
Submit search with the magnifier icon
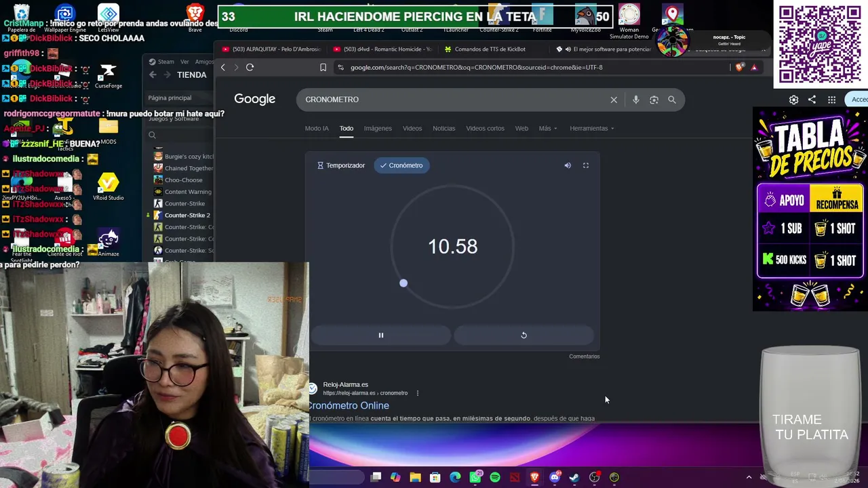tap(672, 100)
